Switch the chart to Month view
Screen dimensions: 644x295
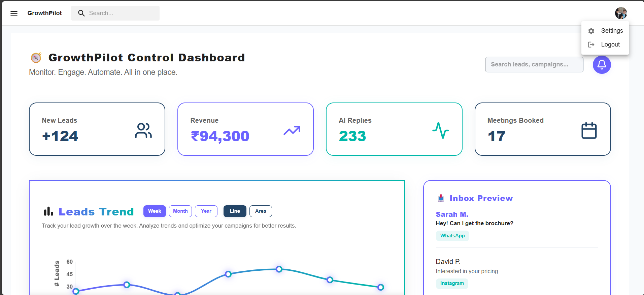coord(180,211)
